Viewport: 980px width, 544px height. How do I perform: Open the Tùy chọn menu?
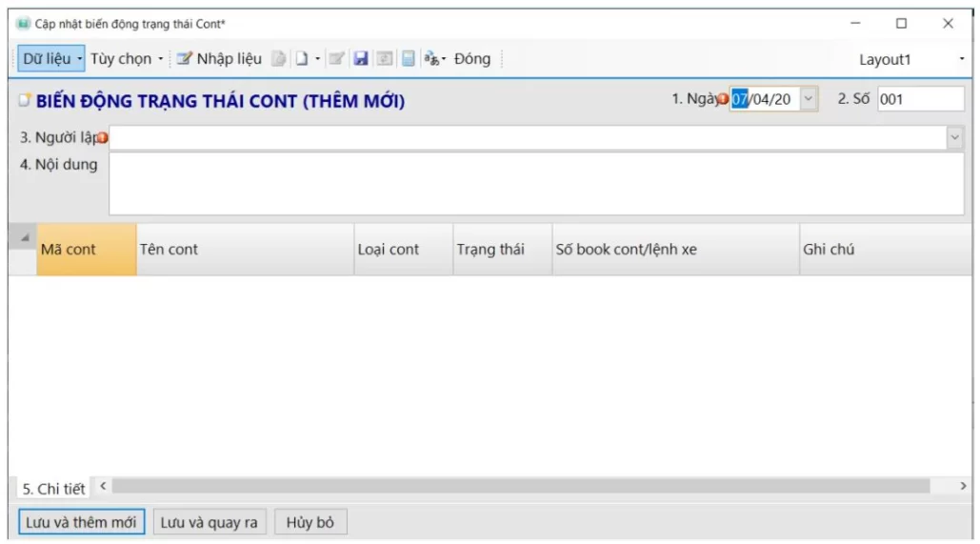(x=126, y=59)
